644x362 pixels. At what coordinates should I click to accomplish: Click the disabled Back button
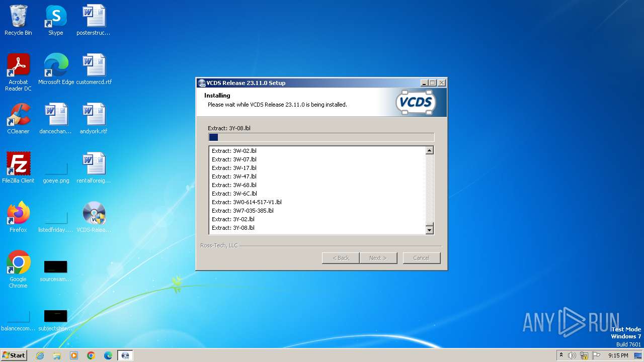[341, 258]
